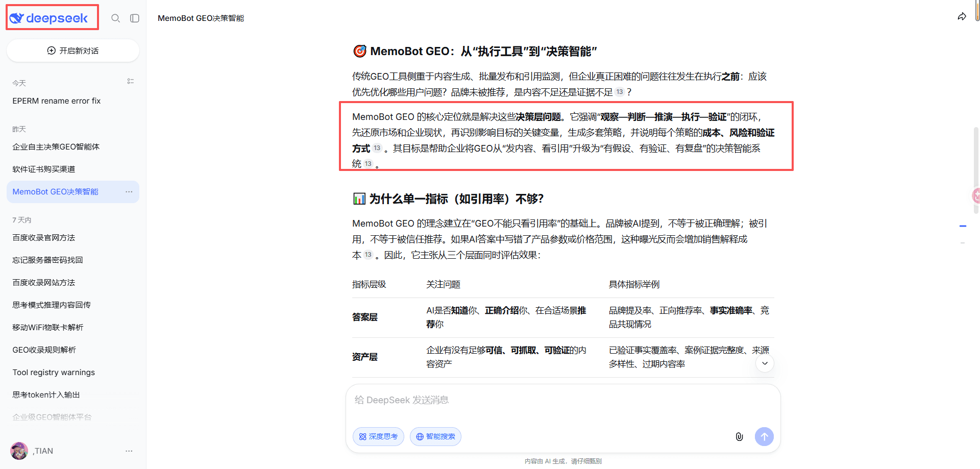Click the deepseek logo
Image resolution: width=980 pixels, height=469 pixels.
coord(49,18)
